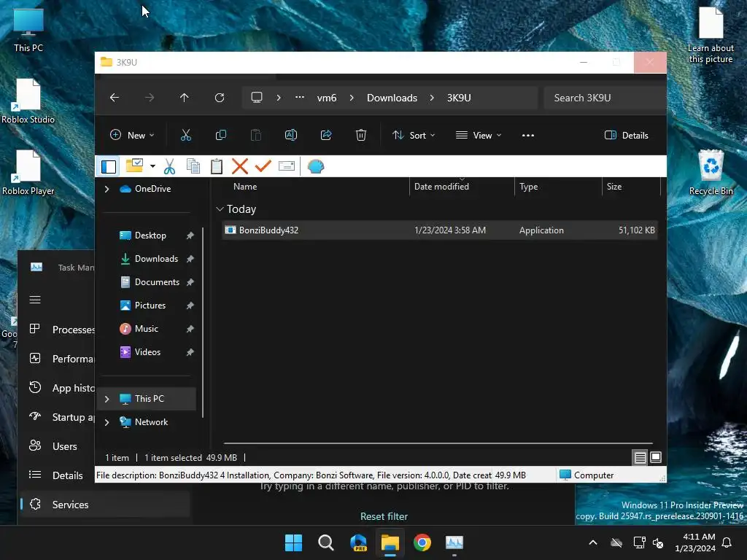747x560 pixels.
Task: Open the Sort dropdown menu
Action: [414, 135]
